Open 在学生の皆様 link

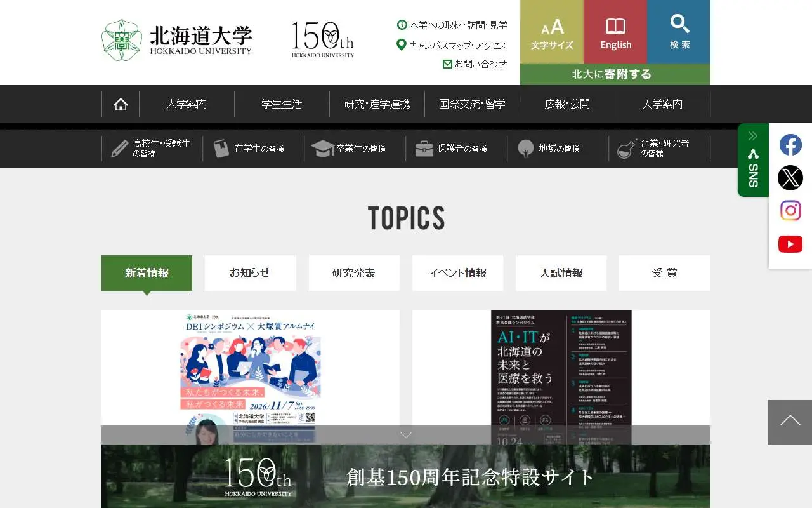pos(254,149)
